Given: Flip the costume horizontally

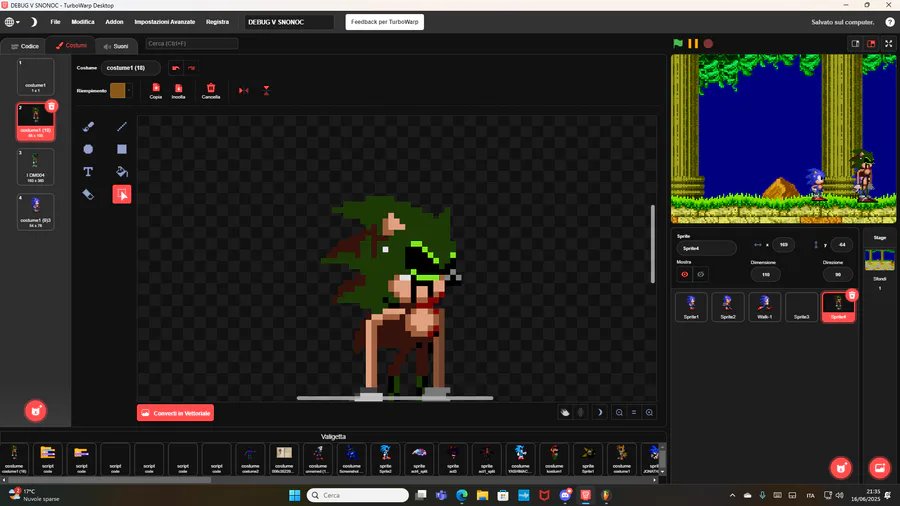Looking at the screenshot, I should tap(243, 91).
